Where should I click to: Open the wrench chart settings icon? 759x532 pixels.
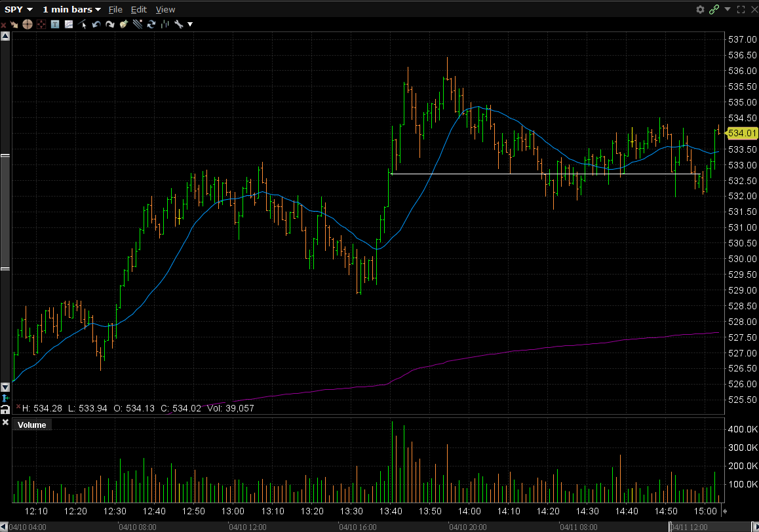coord(179,24)
